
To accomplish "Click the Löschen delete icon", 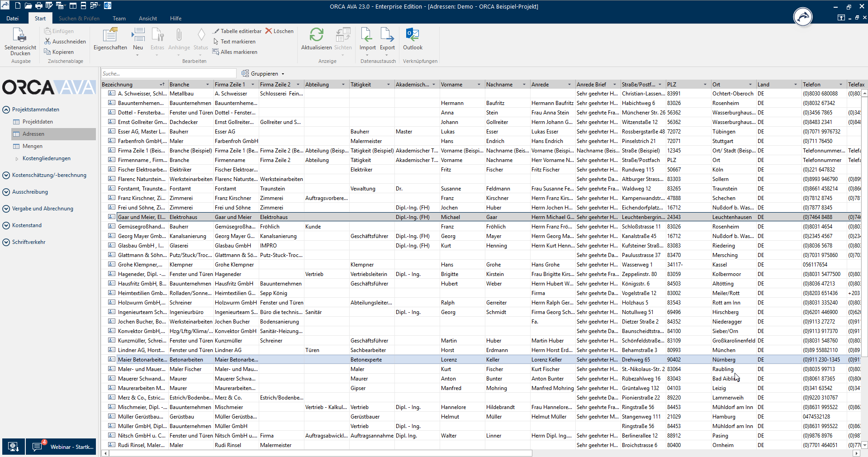I will pos(279,31).
